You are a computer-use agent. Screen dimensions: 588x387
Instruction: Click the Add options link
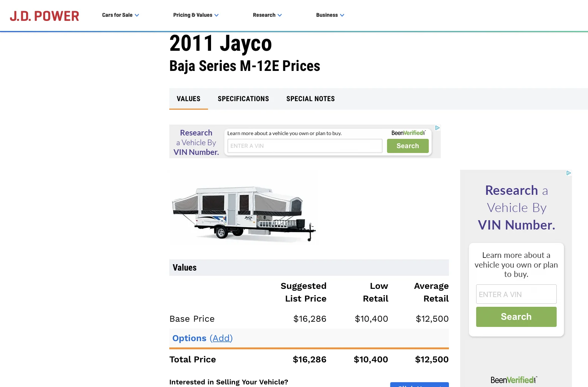(x=221, y=338)
